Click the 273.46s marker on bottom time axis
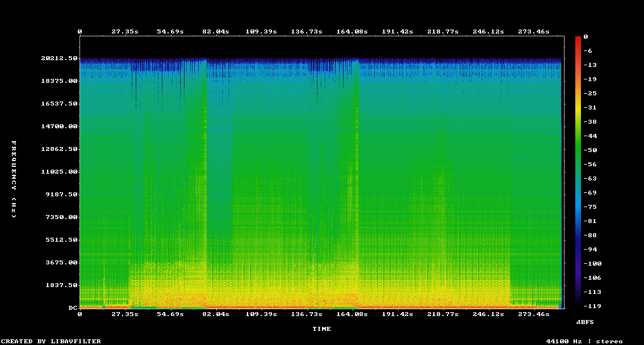644x345 pixels. coord(534,314)
